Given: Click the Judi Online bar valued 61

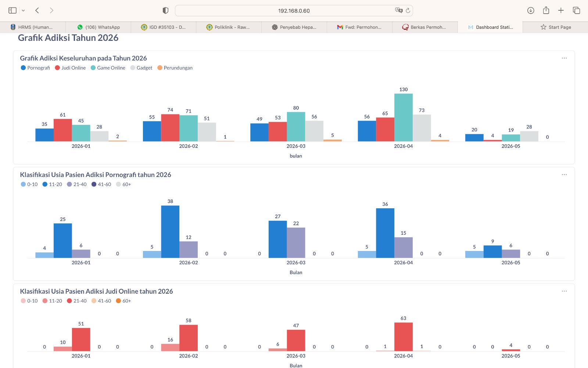Looking at the screenshot, I should point(63,130).
